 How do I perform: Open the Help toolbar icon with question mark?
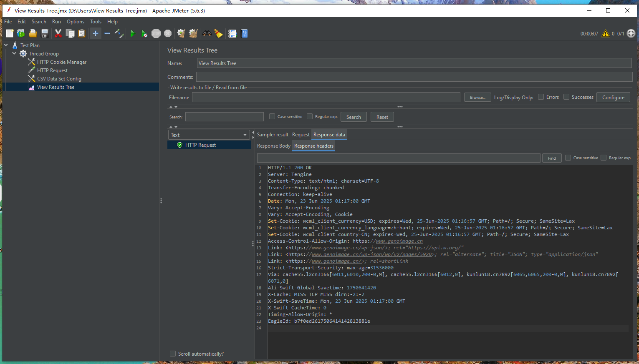[245, 33]
